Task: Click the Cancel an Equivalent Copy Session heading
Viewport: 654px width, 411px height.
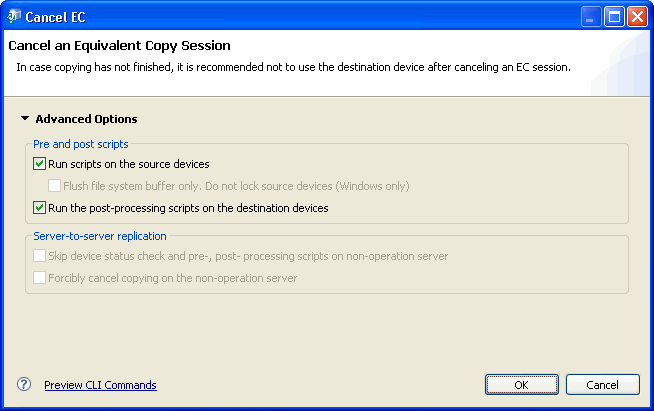Action: 119,45
